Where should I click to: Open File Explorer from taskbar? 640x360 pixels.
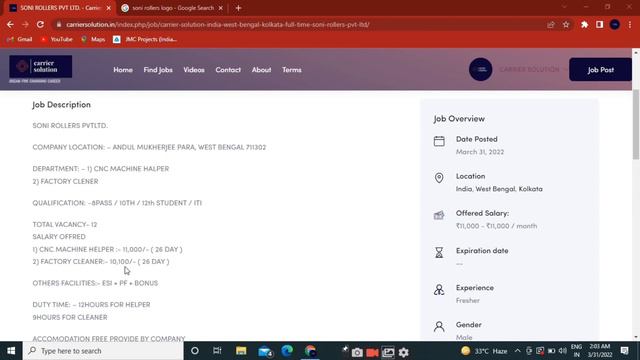tap(241, 351)
